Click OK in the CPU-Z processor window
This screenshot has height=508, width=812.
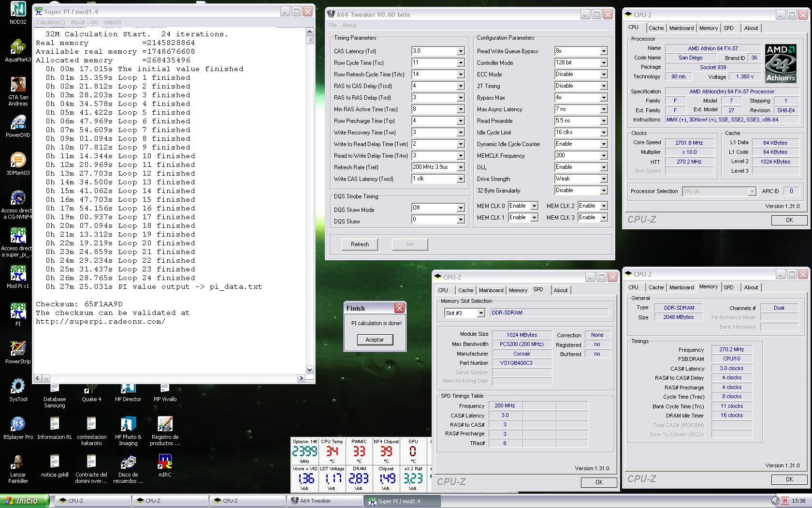tap(789, 220)
